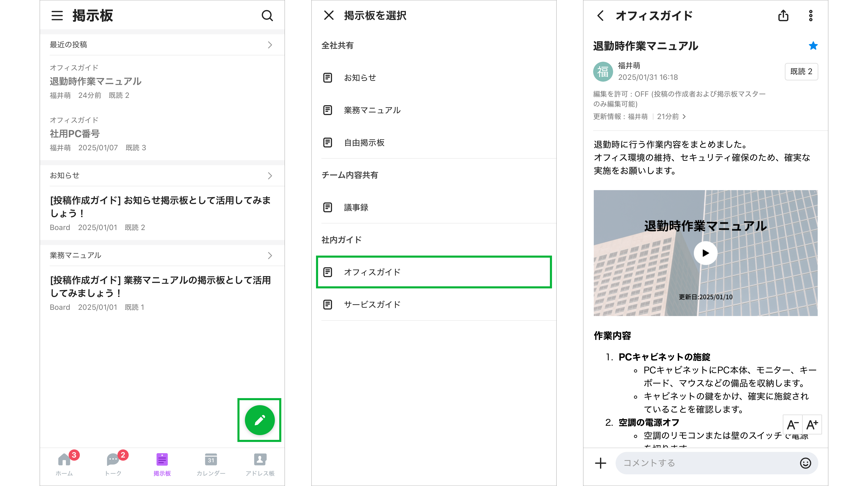Open the hamburger menu in 掲示板

57,16
